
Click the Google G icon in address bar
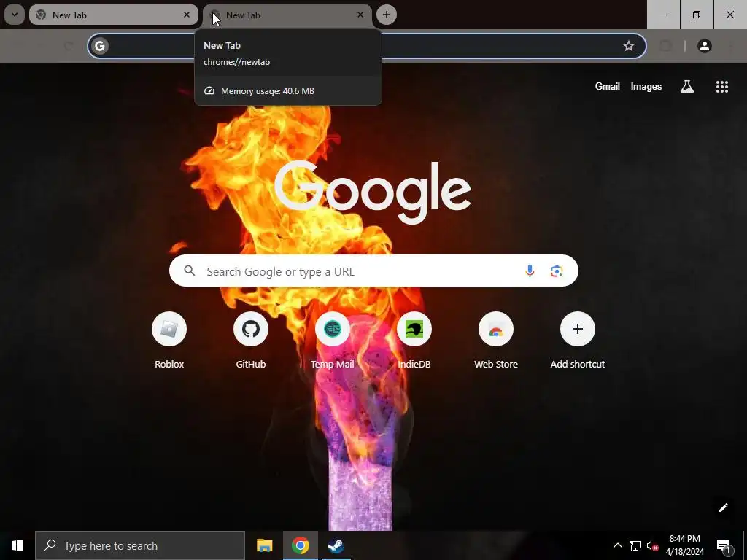pos(99,46)
